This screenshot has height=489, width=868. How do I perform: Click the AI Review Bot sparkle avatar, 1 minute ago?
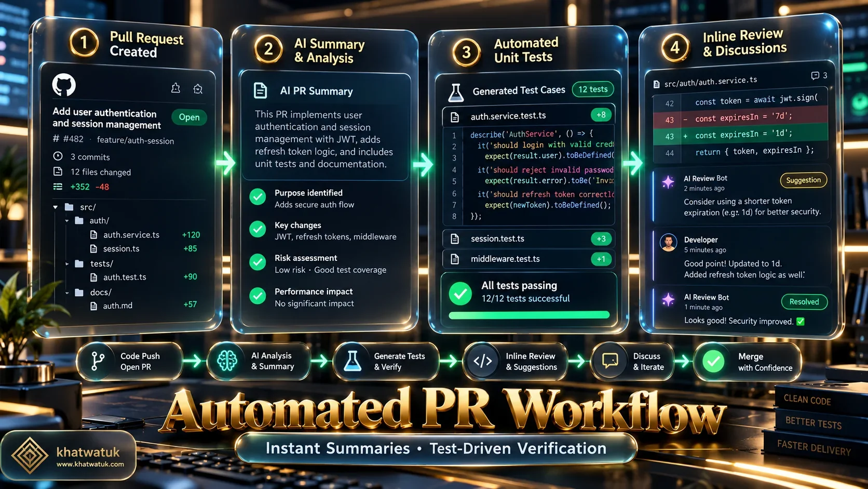[x=668, y=300]
